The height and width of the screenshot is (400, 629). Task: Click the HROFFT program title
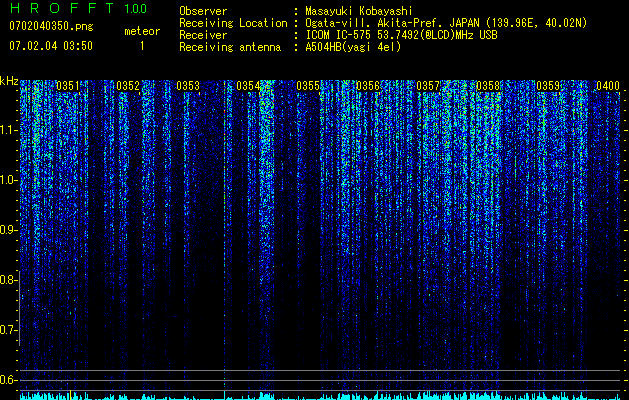point(61,8)
